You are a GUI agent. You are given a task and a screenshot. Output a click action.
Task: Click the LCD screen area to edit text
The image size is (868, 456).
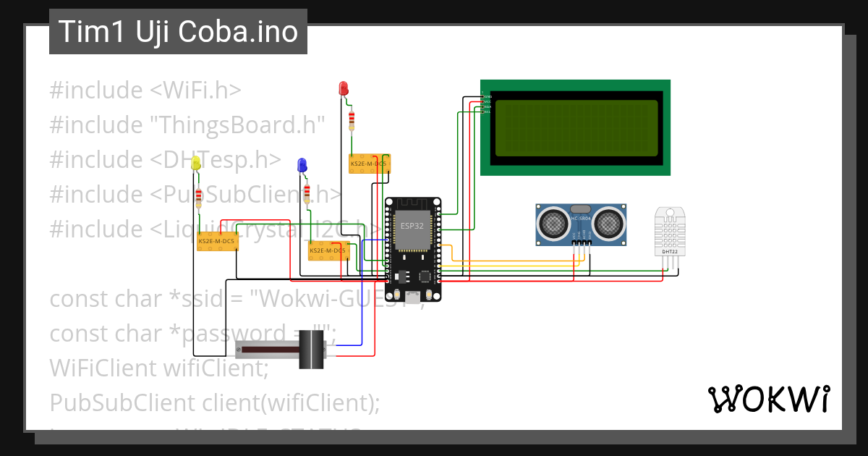click(576, 129)
